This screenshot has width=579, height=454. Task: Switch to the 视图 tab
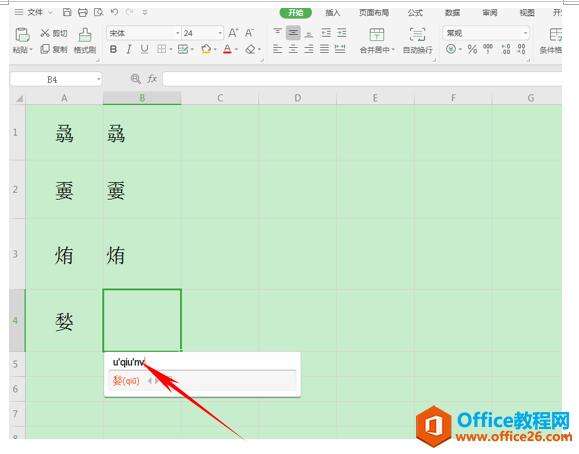(x=527, y=13)
